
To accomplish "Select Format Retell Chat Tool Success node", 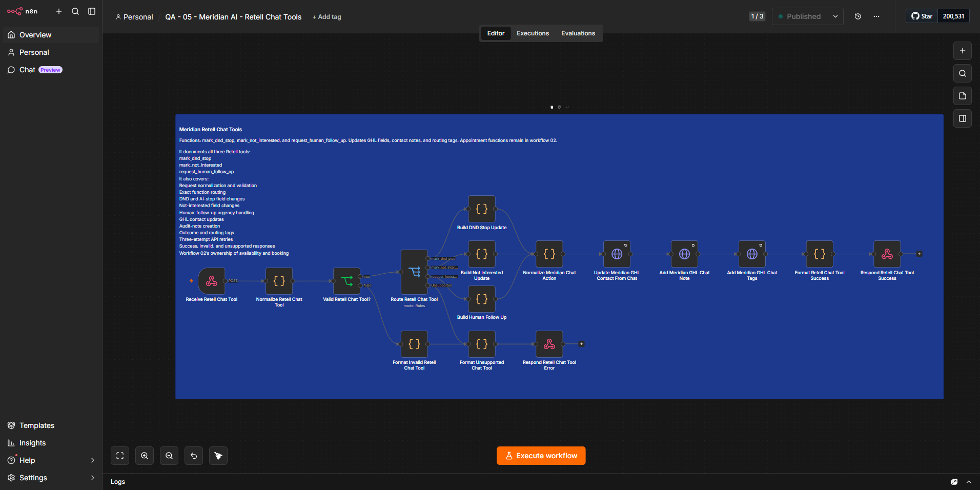I will tap(820, 254).
